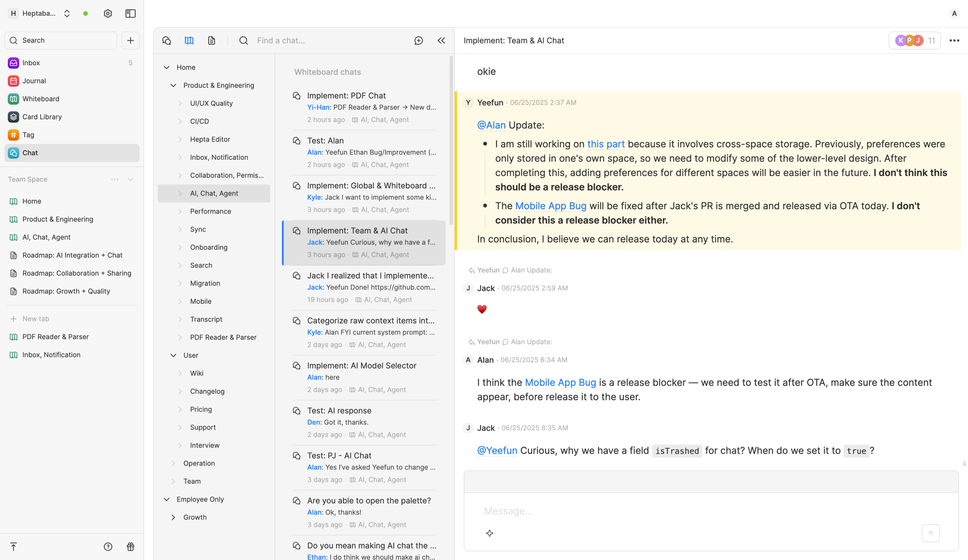Screen dimensions: 968x560
Task: Add a New tab in Team Space
Action: click(x=72, y=318)
